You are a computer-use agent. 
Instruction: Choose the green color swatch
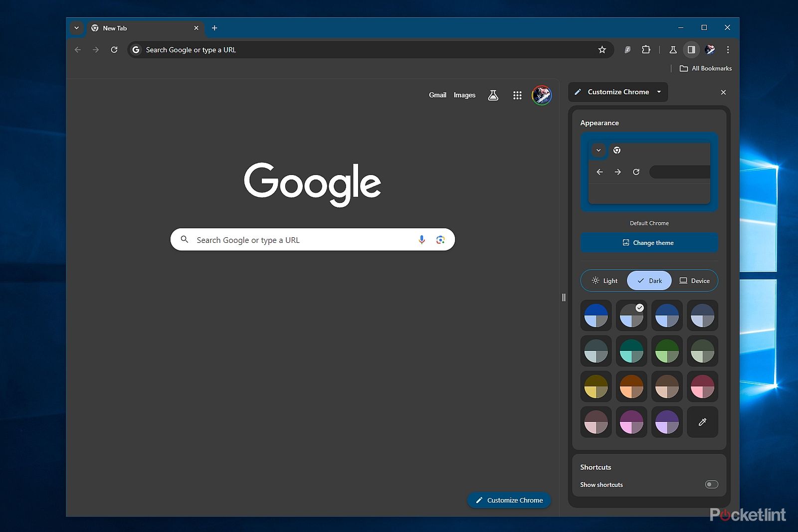pos(667,351)
